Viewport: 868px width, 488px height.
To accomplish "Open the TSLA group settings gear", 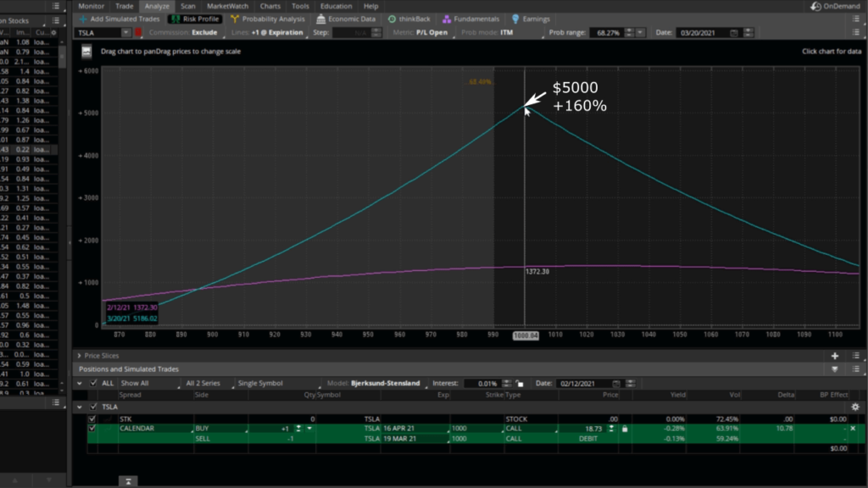I will coord(855,407).
